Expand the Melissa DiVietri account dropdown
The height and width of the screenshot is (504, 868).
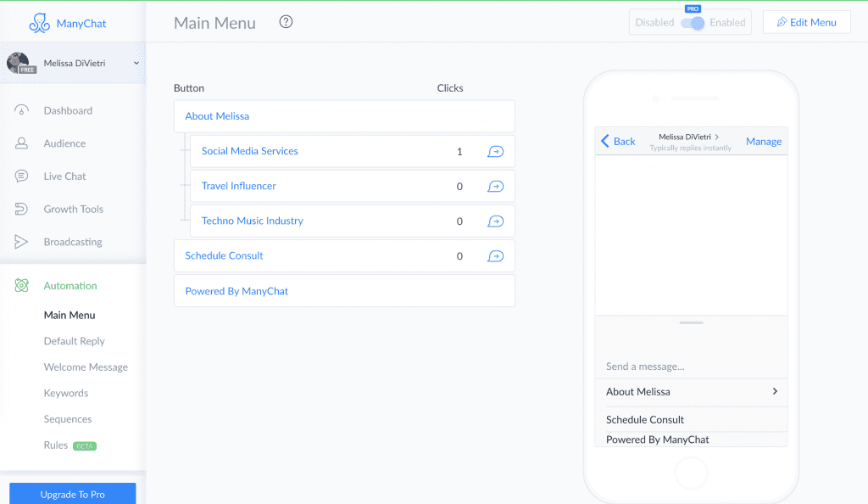[x=136, y=63]
